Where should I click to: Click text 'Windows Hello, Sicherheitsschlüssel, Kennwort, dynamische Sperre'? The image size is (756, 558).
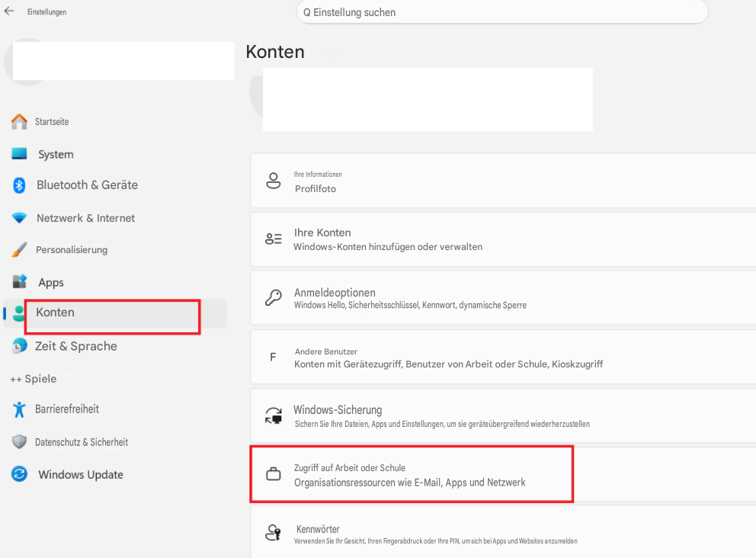click(410, 305)
